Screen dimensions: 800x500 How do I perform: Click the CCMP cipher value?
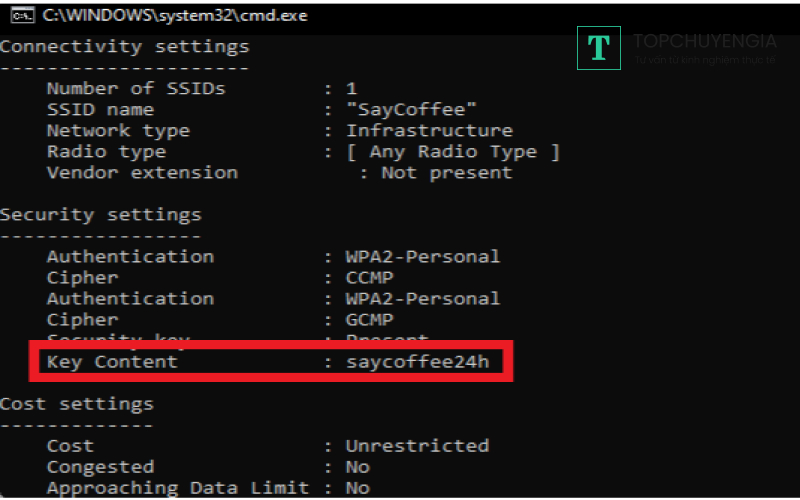[x=369, y=277]
